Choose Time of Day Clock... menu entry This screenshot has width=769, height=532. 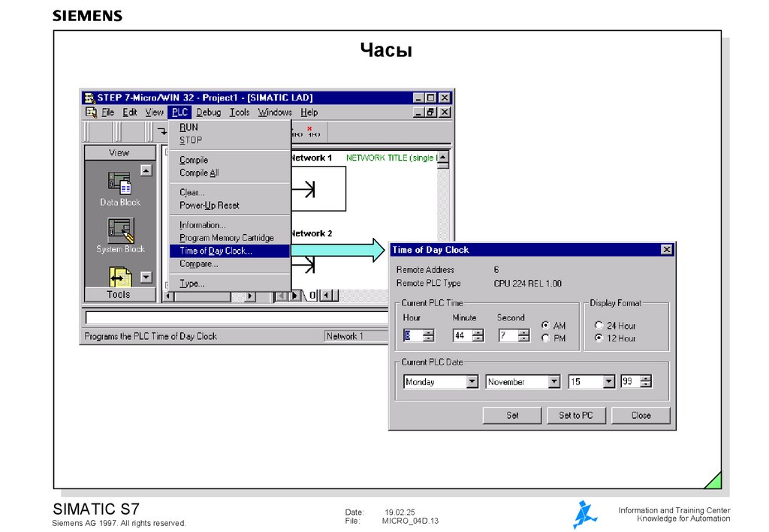[x=230, y=251]
